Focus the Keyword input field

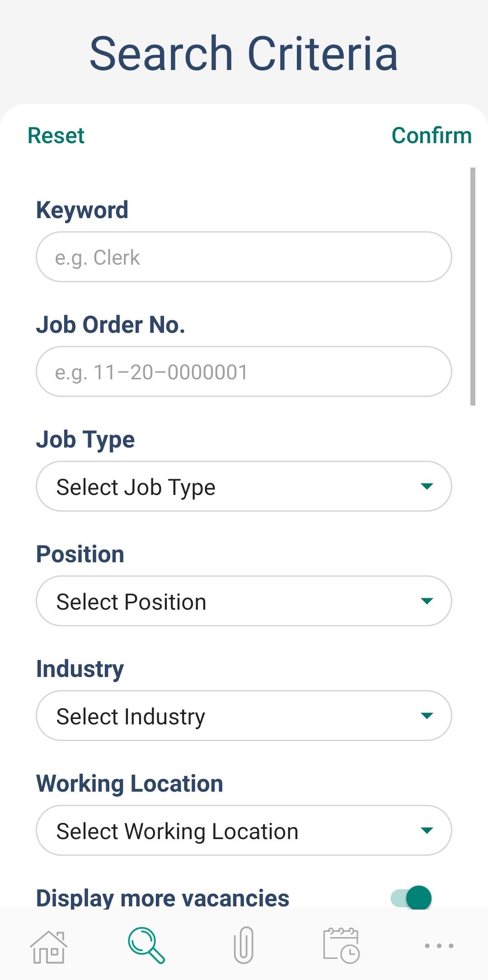(x=244, y=257)
